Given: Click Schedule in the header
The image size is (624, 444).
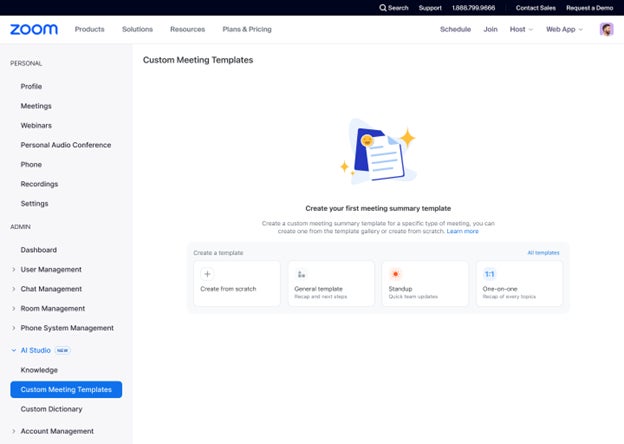Looking at the screenshot, I should pyautogui.click(x=455, y=29).
